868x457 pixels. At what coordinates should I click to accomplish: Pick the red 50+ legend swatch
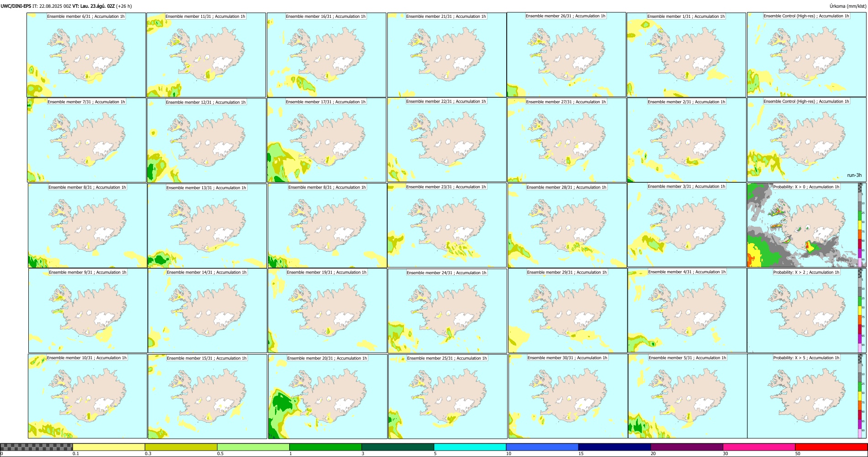(x=831, y=447)
